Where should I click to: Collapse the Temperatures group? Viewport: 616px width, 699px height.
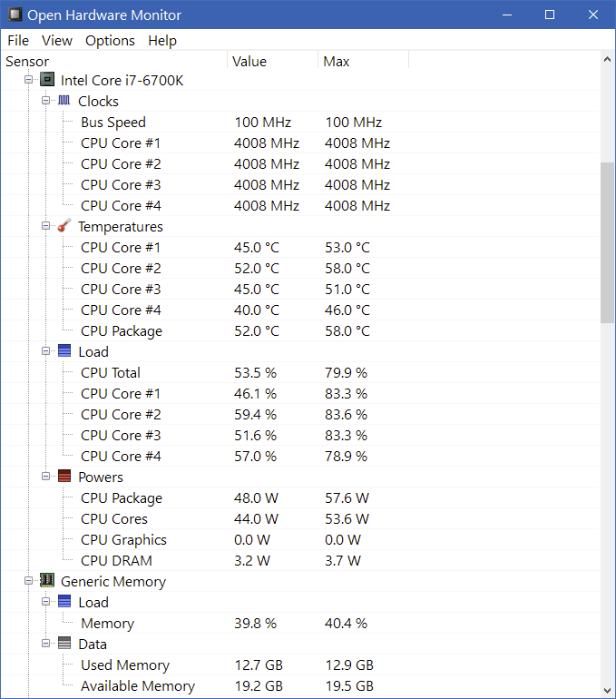(46, 226)
